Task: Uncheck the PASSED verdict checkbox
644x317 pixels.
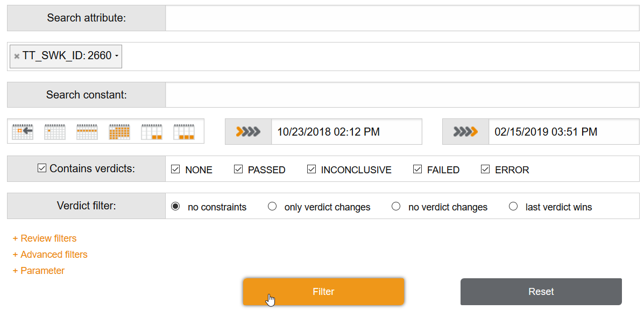Action: point(238,170)
